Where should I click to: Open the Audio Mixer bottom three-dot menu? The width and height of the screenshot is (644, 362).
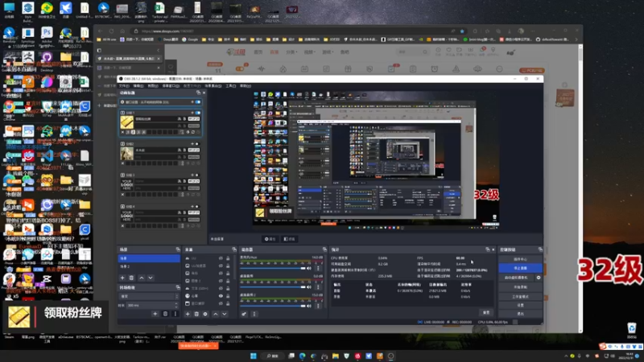[254, 314]
